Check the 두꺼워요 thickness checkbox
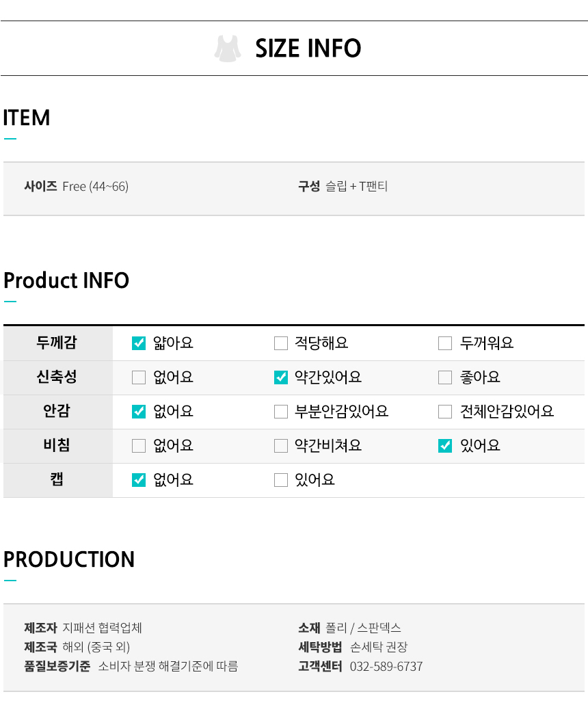Image resolution: width=588 pixels, height=718 pixels. [445, 343]
